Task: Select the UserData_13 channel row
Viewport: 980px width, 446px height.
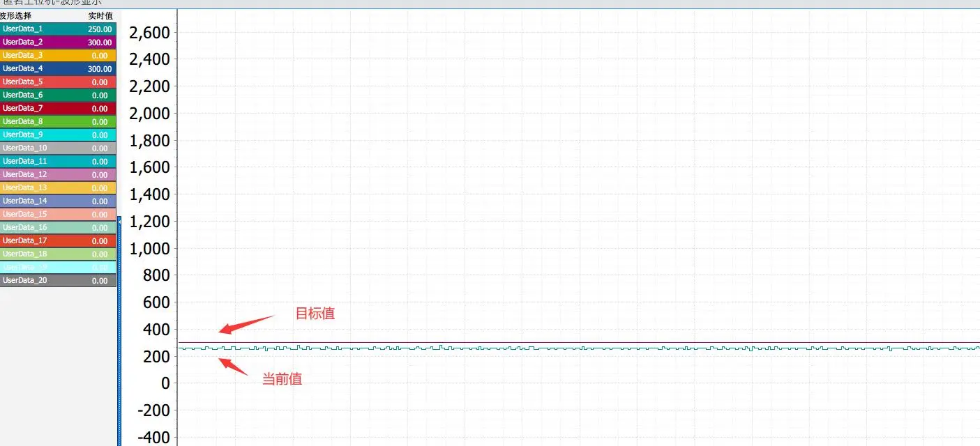Action: click(25, 187)
